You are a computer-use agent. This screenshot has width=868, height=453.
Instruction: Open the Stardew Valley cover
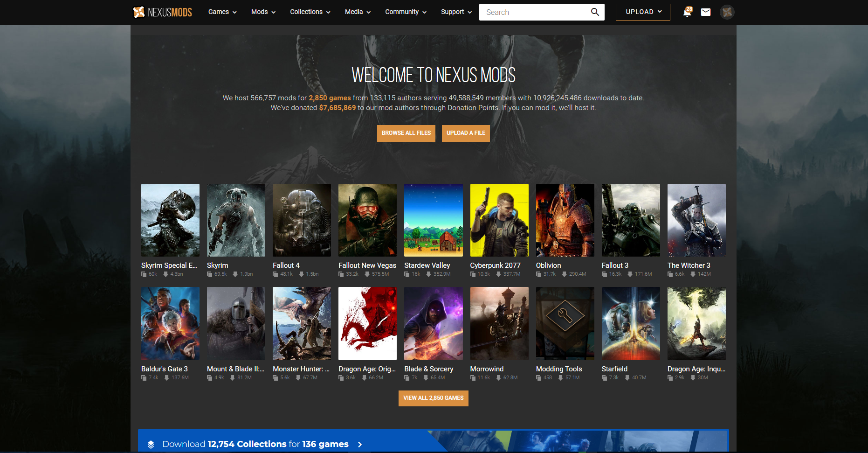coord(434,220)
